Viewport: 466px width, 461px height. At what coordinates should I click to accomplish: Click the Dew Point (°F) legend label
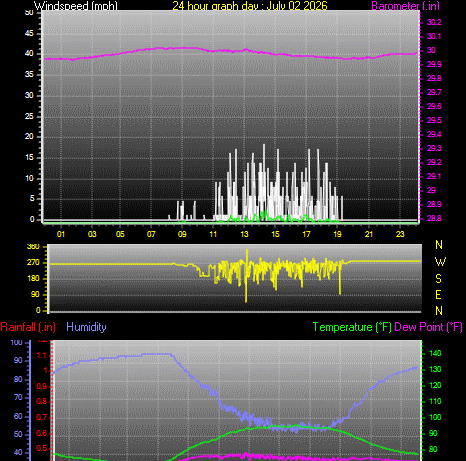pyautogui.click(x=428, y=327)
